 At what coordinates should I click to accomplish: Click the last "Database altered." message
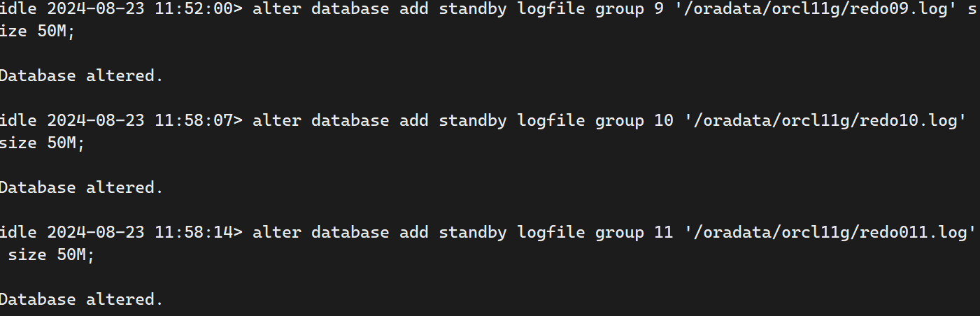(81, 299)
